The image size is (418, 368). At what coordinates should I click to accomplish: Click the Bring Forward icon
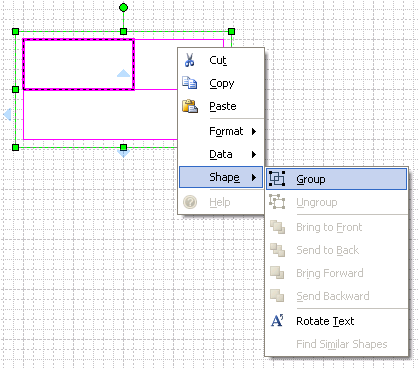277,273
